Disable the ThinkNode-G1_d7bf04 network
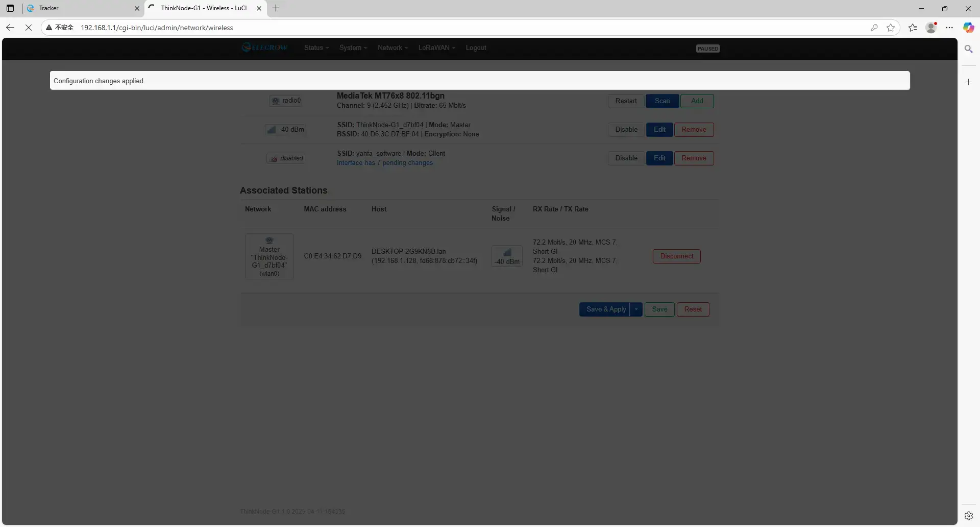 click(626, 130)
